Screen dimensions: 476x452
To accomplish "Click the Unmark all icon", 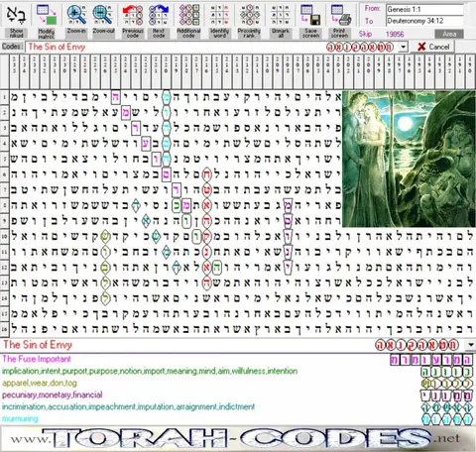I will point(281,15).
